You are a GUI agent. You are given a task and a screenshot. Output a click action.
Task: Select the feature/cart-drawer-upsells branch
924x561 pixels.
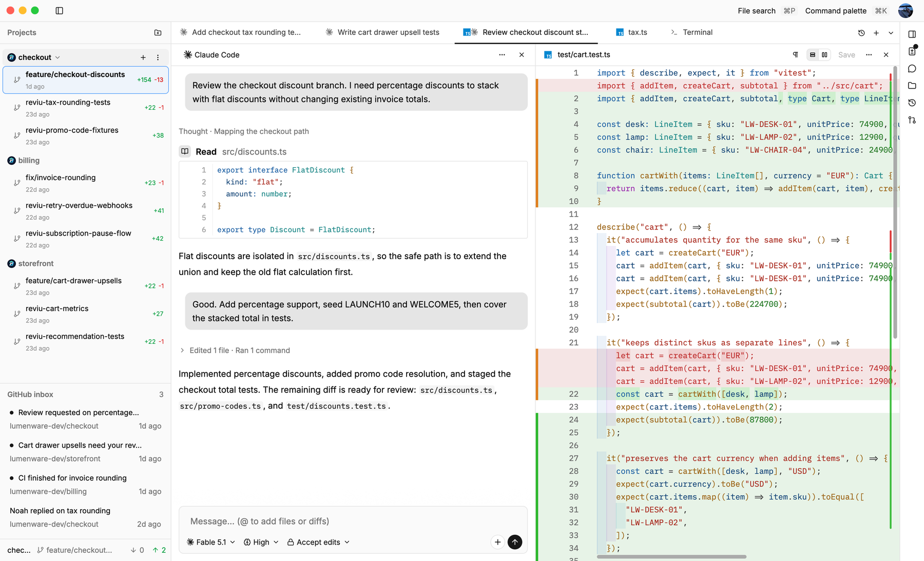click(x=85, y=286)
